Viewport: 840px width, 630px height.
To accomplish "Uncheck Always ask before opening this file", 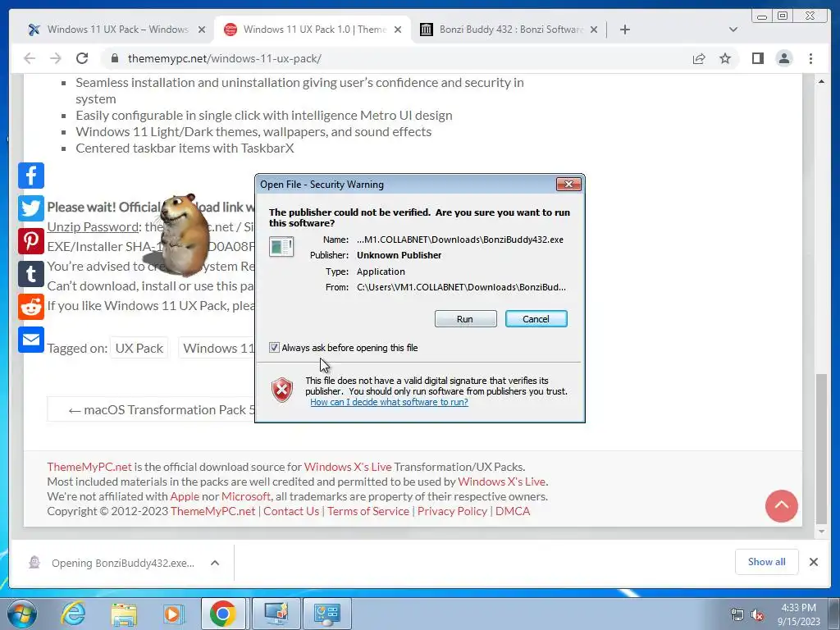I will point(274,348).
